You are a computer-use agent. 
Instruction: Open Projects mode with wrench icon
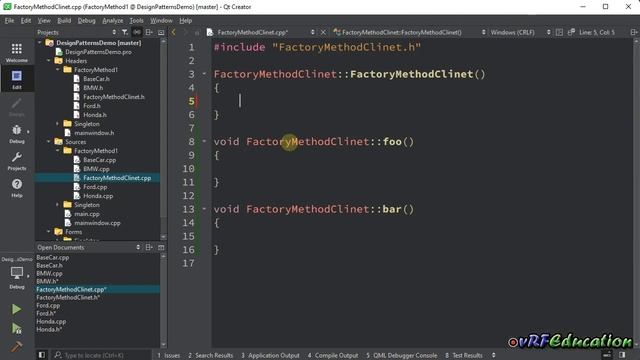(x=17, y=161)
